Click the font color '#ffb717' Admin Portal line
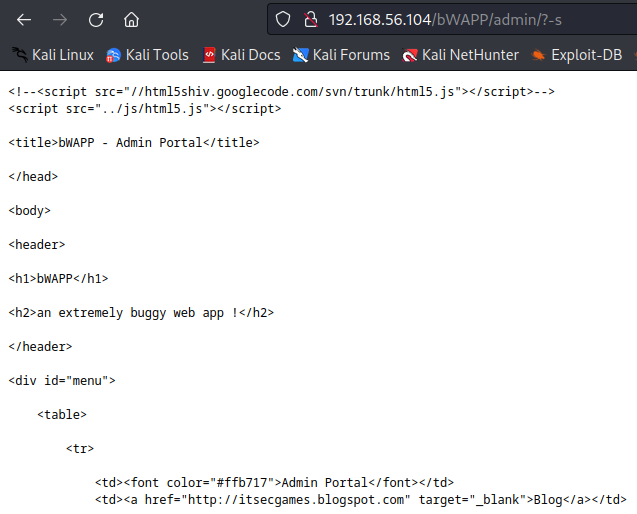 [x=274, y=483]
